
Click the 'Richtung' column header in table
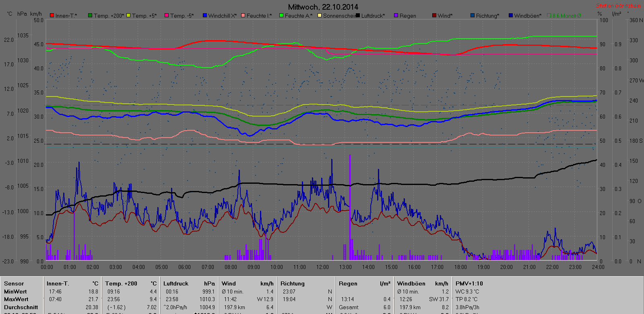pos(293,283)
